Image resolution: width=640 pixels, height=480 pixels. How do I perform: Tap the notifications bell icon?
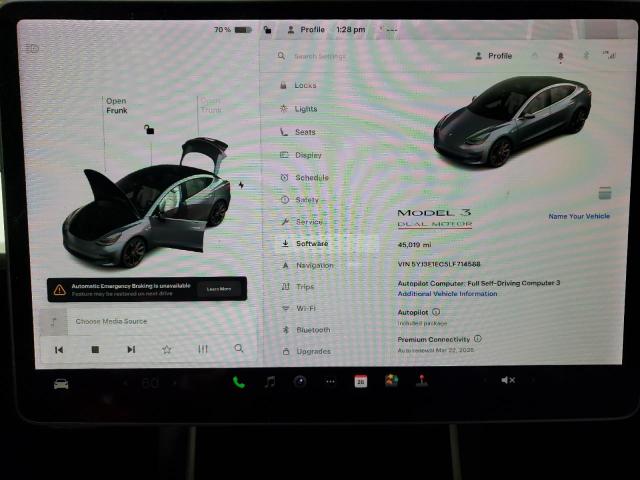click(x=561, y=57)
